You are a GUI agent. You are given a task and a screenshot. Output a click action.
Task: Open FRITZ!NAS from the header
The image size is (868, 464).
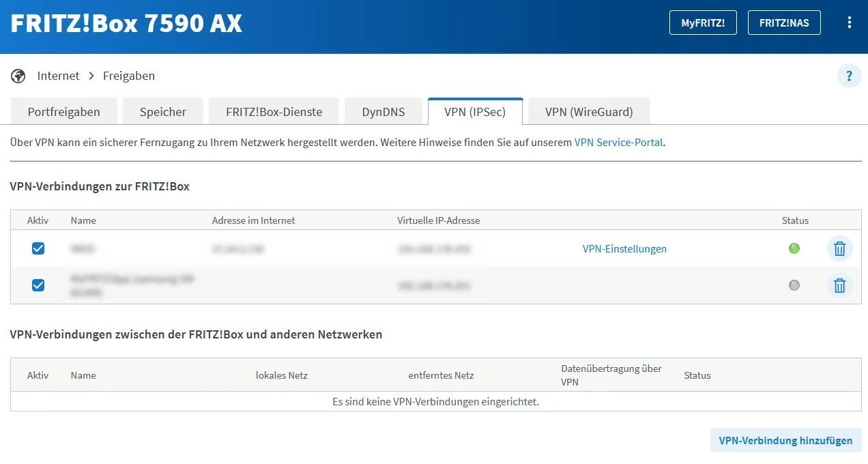tap(784, 23)
